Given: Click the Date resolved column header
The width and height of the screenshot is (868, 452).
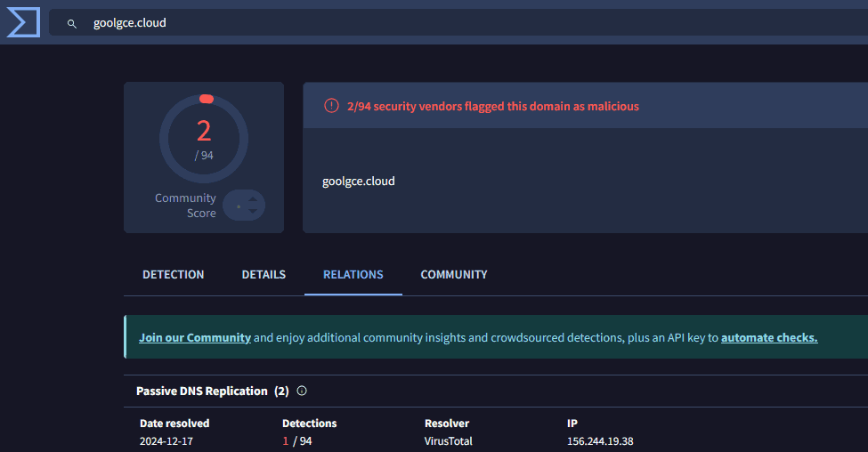Looking at the screenshot, I should coord(174,424).
